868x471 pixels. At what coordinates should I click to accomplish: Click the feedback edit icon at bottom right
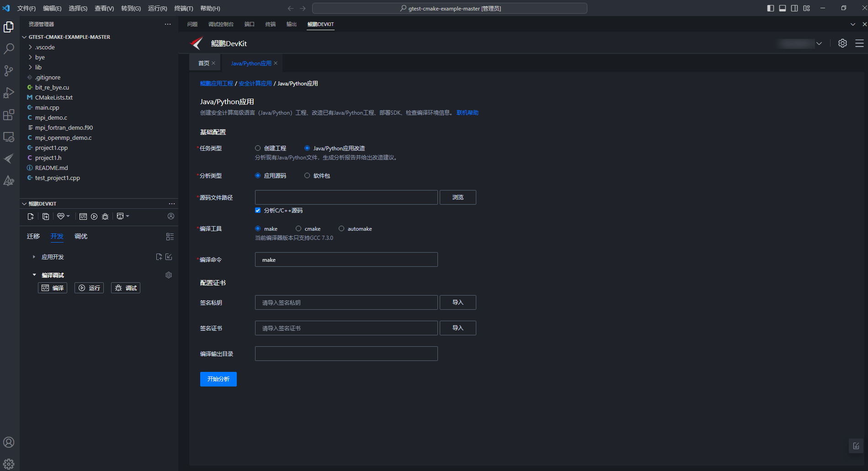(x=856, y=446)
